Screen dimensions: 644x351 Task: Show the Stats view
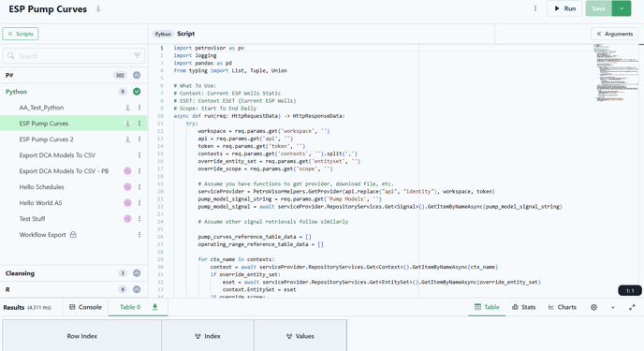pyautogui.click(x=523, y=307)
